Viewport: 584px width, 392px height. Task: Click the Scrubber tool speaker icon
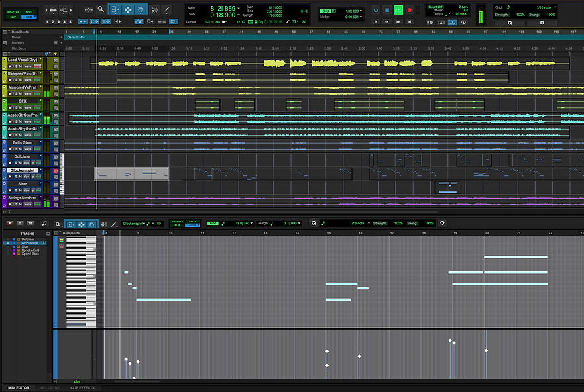154,9
